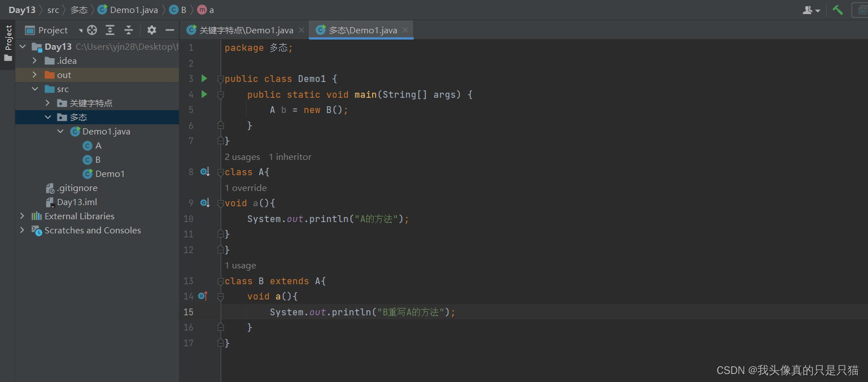Close the 关键字特点\Demo1.java tab
Screen dimensions: 868x382
pos(301,30)
